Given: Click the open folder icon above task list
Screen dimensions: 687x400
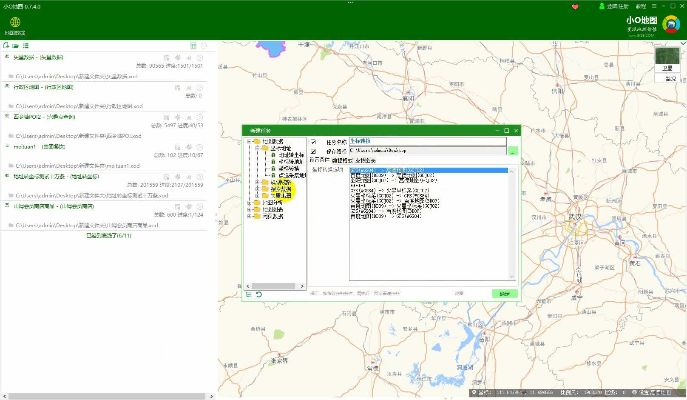Looking at the screenshot, I should click(15, 46).
